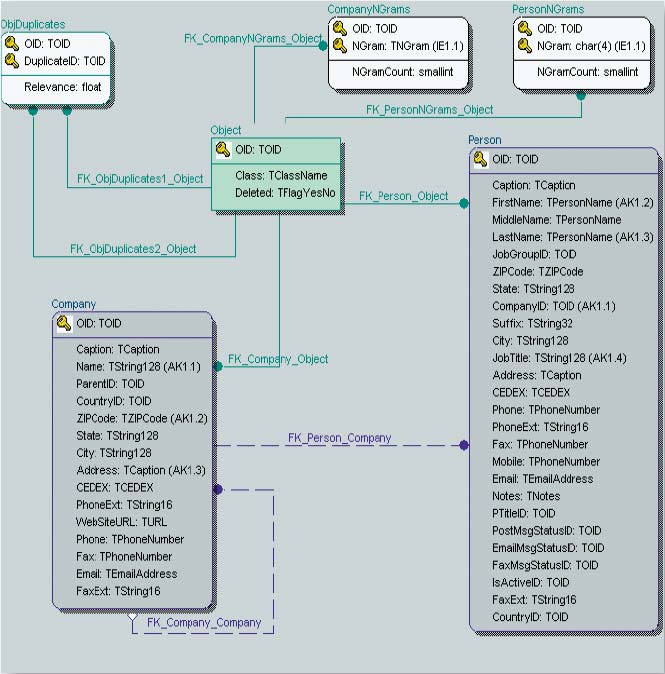Select the FK_Person_Object relationship label
The width and height of the screenshot is (665, 674).
[x=403, y=196]
